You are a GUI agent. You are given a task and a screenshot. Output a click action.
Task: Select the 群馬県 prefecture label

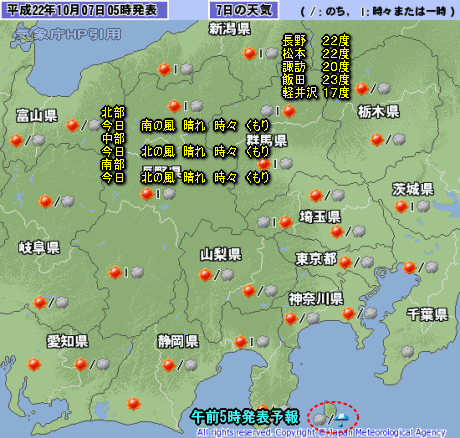point(266,140)
